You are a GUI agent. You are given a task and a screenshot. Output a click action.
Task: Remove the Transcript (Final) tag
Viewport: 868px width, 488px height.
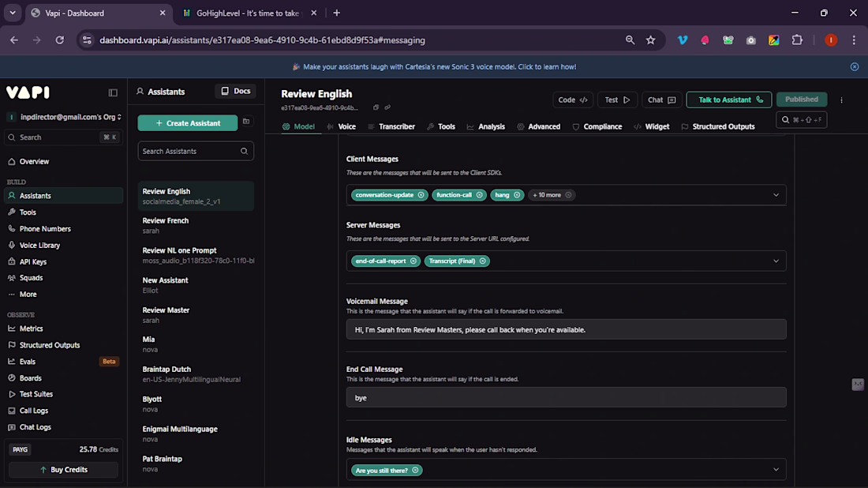[x=483, y=261]
